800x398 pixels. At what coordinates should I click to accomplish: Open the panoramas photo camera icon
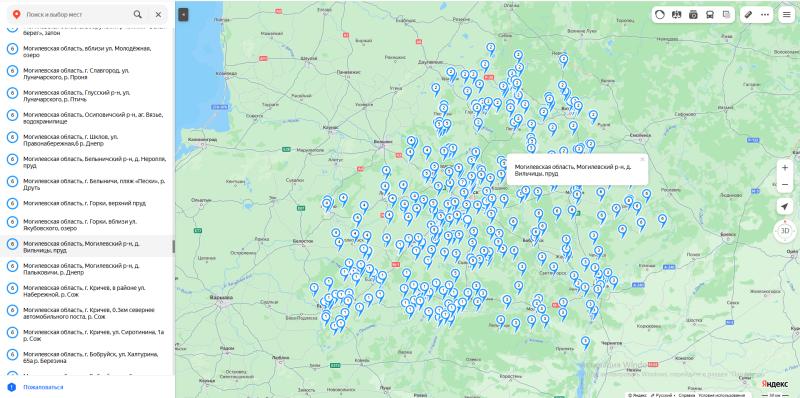[693, 14]
